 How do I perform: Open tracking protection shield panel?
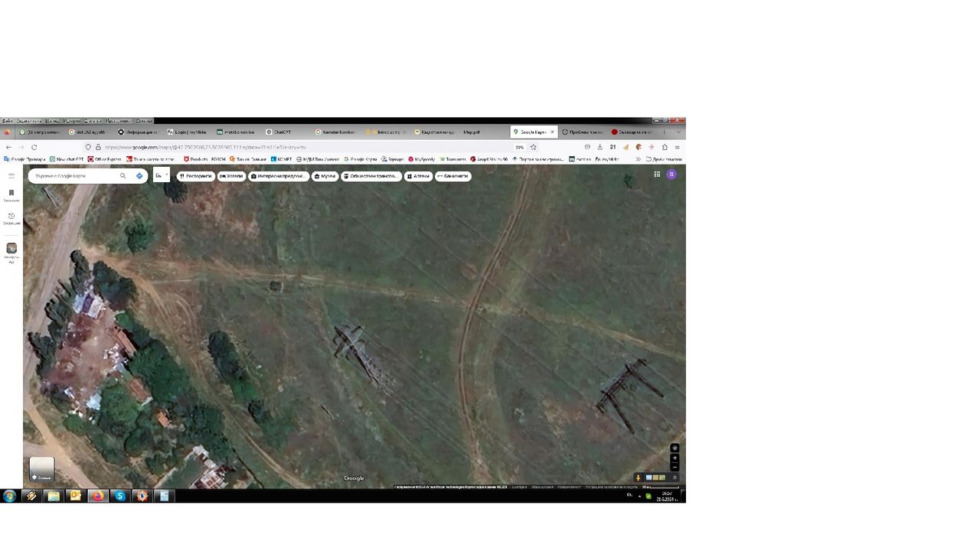pos(89,147)
